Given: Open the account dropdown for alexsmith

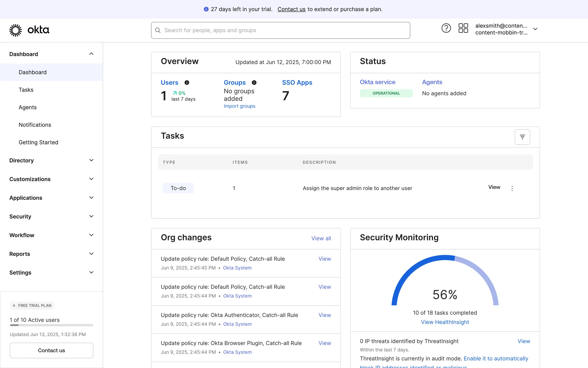Looking at the screenshot, I should 535,29.
